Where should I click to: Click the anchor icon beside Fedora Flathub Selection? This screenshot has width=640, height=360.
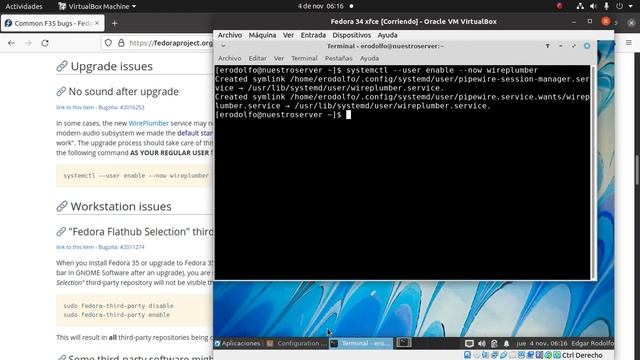61,232
